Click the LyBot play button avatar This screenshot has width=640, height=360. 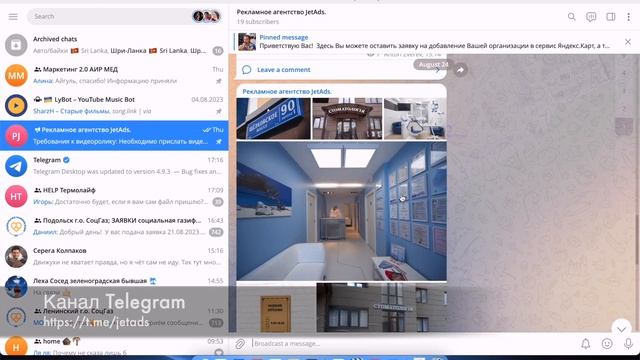point(16,105)
